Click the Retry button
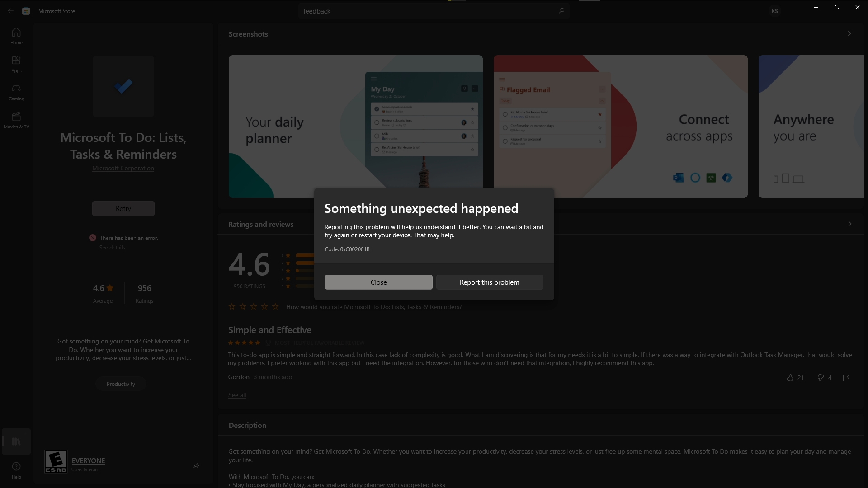 coord(123,208)
